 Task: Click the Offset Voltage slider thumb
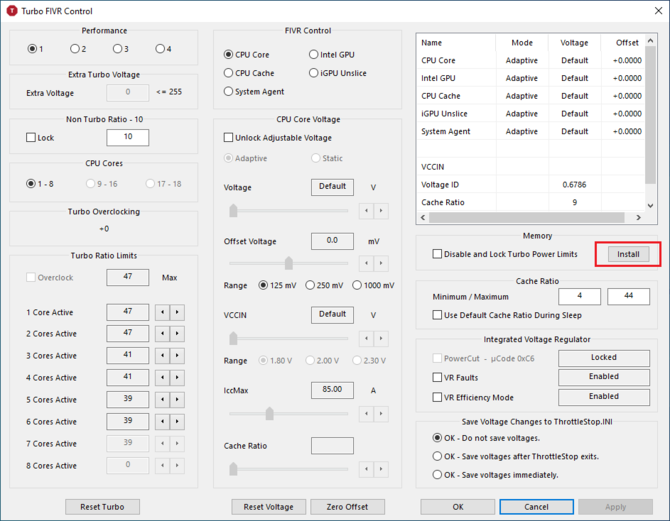click(x=289, y=263)
